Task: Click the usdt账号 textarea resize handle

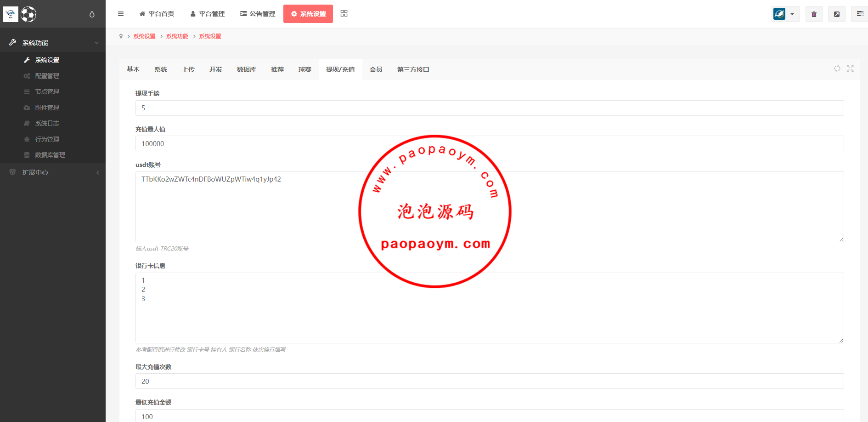Action: (841, 239)
